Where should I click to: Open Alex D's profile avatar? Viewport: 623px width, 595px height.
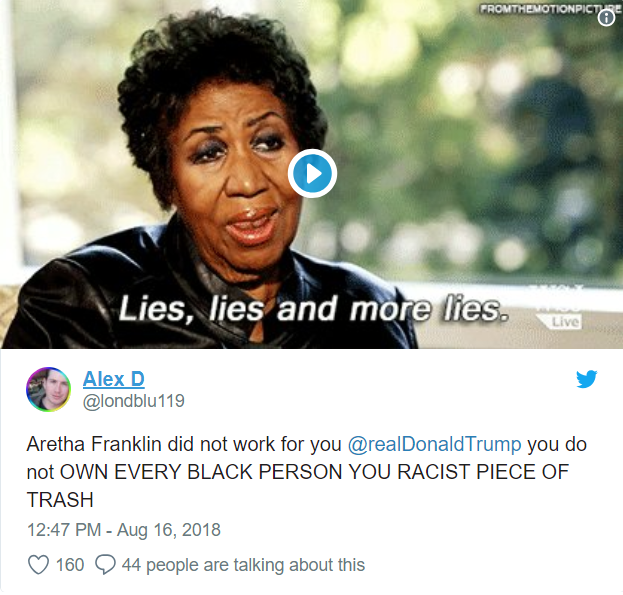[48, 389]
